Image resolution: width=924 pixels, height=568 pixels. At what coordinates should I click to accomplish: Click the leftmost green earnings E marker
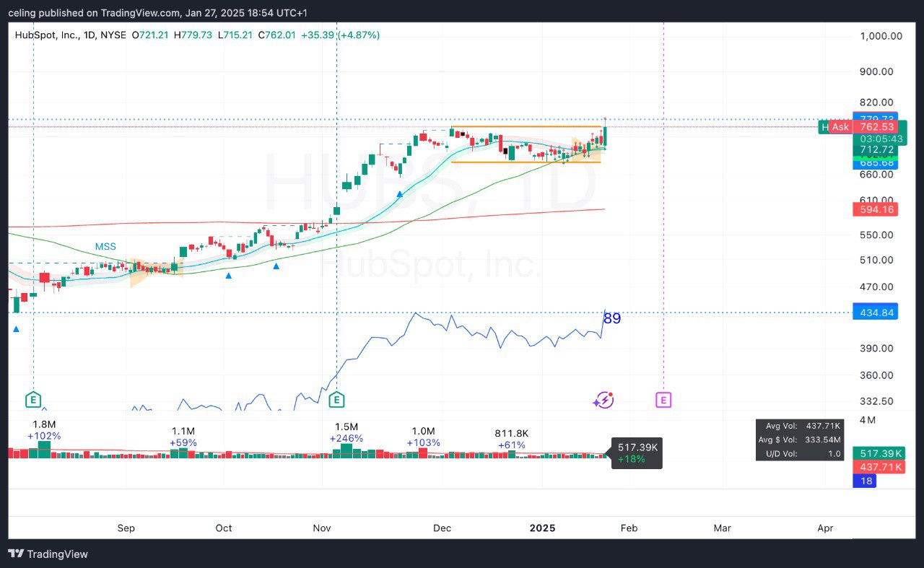(32, 399)
